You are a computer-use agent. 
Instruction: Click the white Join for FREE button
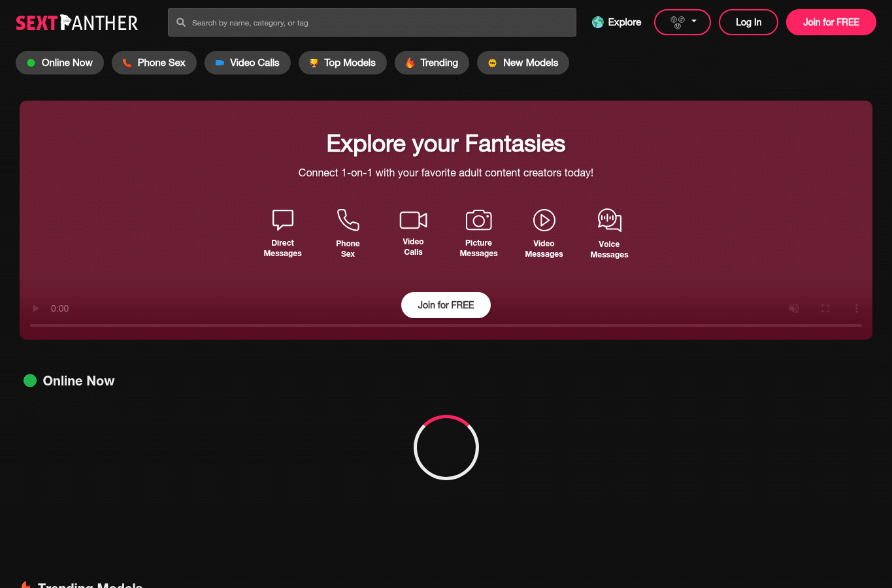point(446,305)
